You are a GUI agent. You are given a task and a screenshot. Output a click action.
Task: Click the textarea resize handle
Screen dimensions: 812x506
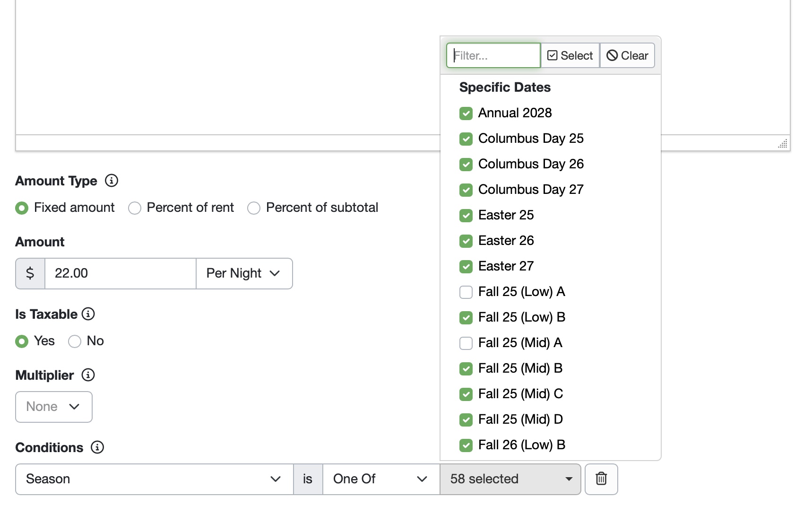tap(783, 144)
